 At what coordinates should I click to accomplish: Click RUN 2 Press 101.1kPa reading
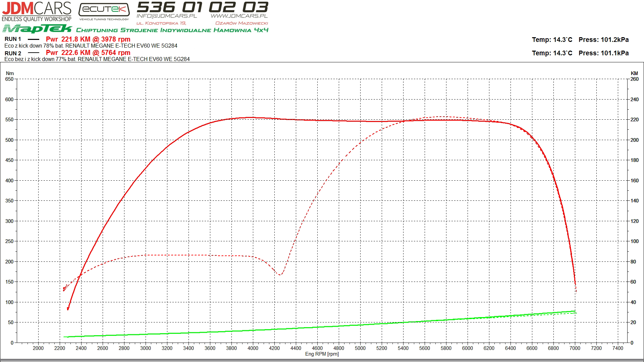click(x=603, y=53)
